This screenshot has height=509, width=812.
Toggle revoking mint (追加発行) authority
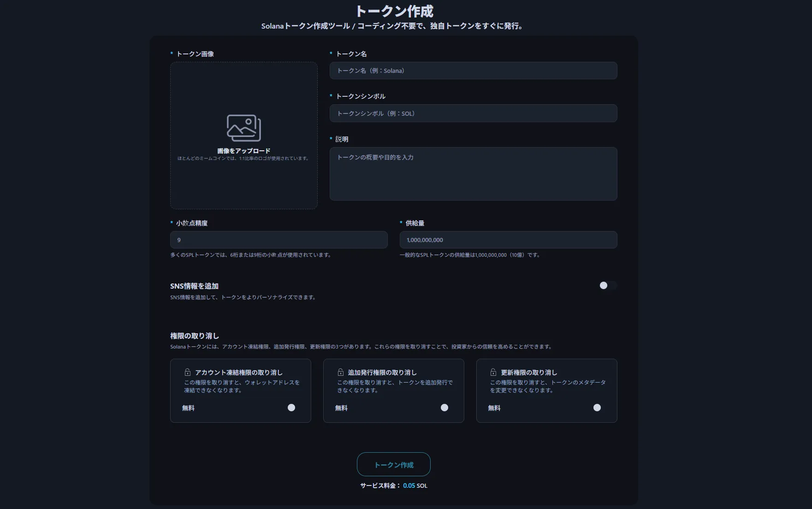coord(444,408)
